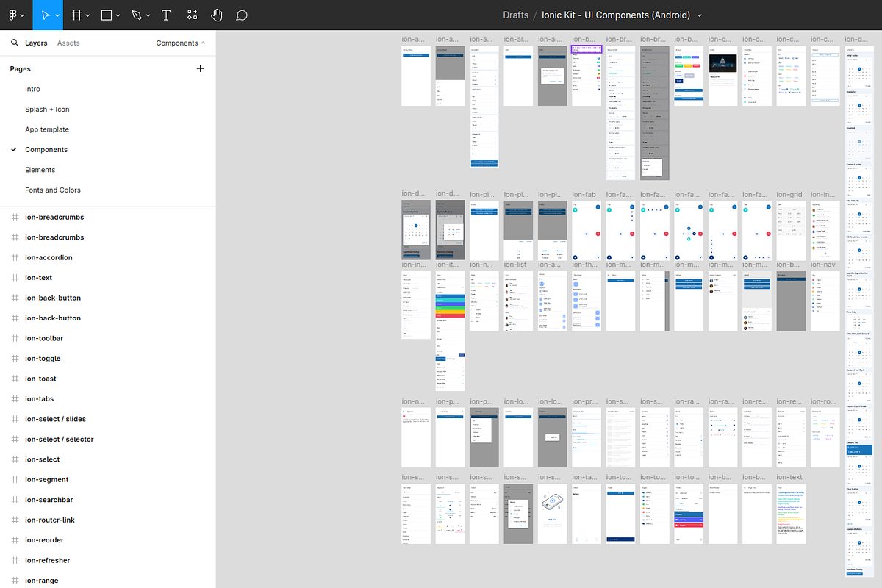The width and height of the screenshot is (882, 588).
Task: Select the Rectangle shape tool
Action: pos(107,15)
